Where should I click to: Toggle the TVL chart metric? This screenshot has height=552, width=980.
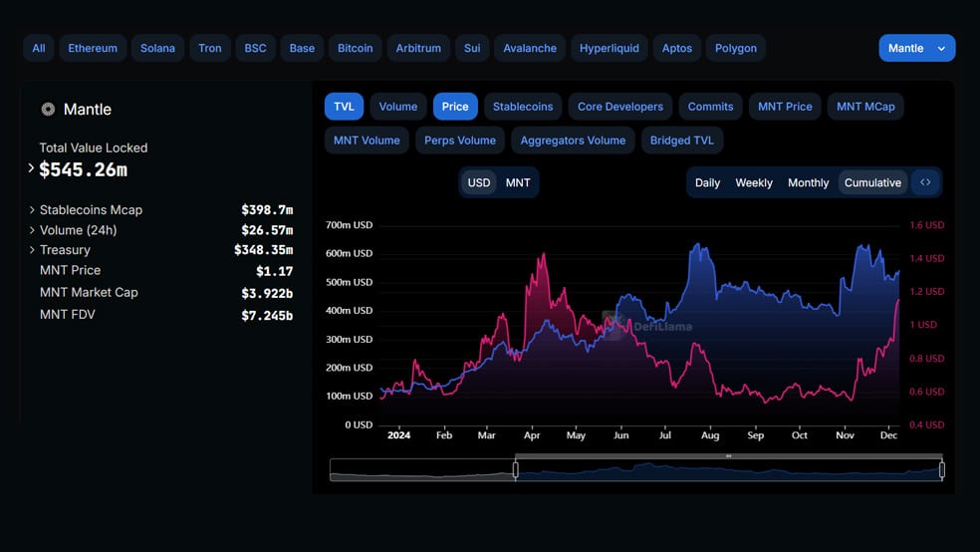click(344, 107)
